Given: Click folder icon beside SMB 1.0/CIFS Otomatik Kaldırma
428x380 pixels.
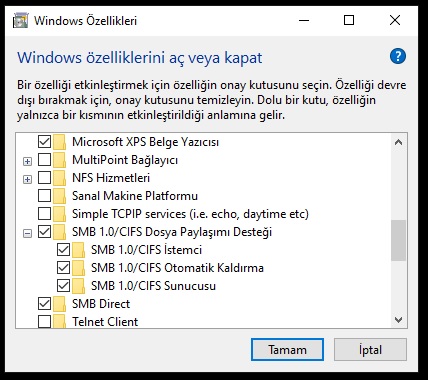Looking at the screenshot, I should coord(78,268).
